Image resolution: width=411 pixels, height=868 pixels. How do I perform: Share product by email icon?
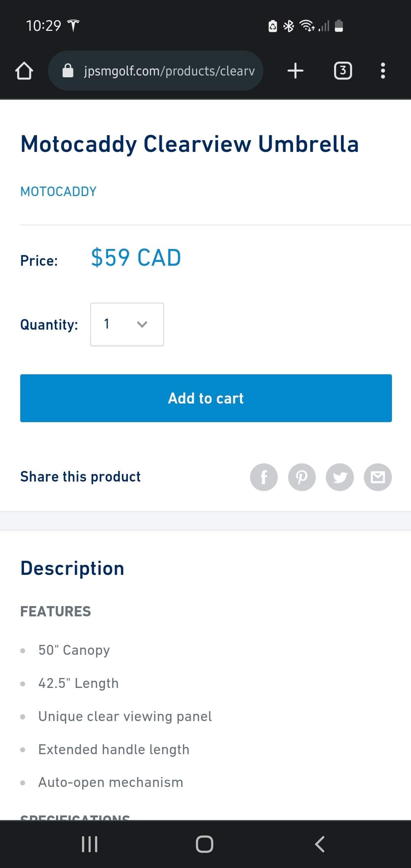coord(378,477)
